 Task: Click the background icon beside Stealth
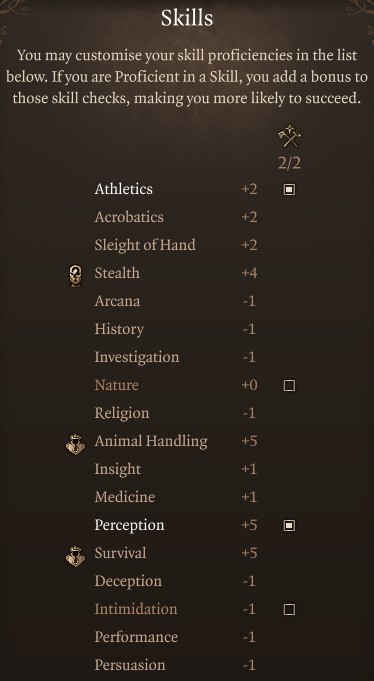[x=76, y=276]
